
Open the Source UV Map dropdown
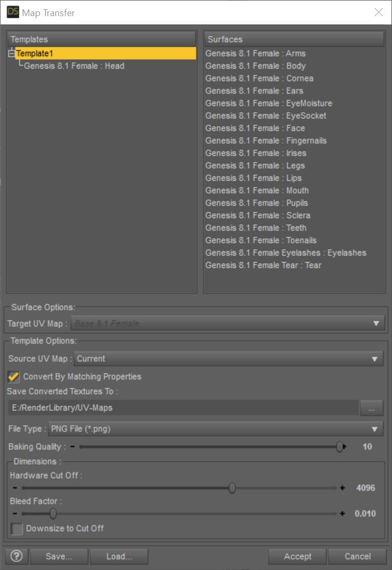(228, 359)
